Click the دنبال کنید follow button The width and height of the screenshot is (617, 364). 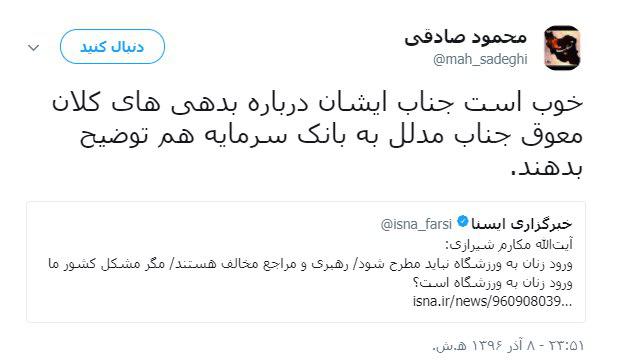point(112,47)
